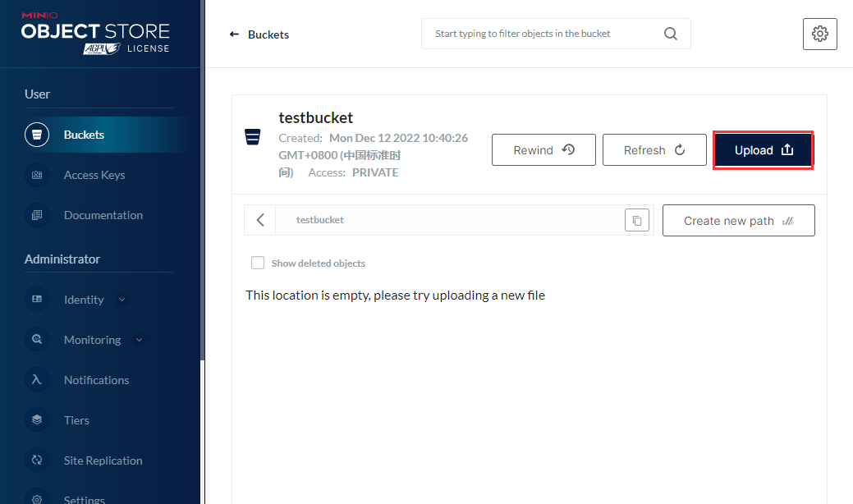Go back via the Buckets link
This screenshot has height=504, width=853.
click(x=260, y=34)
